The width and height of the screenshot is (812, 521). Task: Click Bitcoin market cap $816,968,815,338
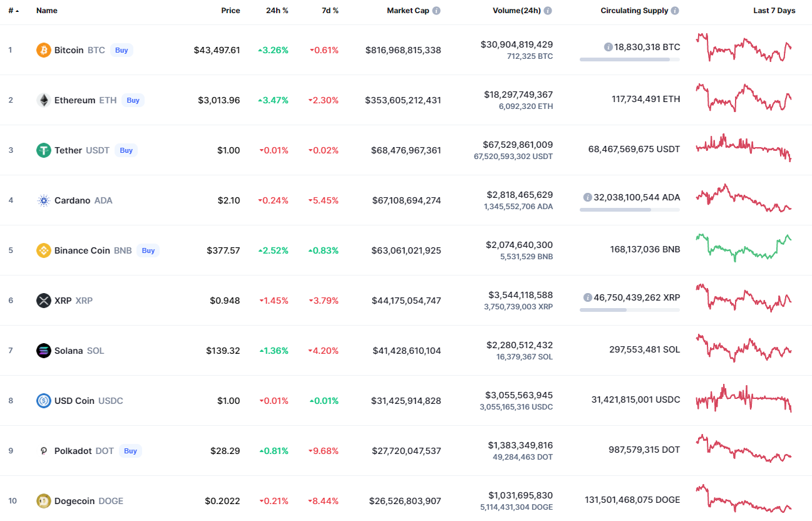pos(403,50)
